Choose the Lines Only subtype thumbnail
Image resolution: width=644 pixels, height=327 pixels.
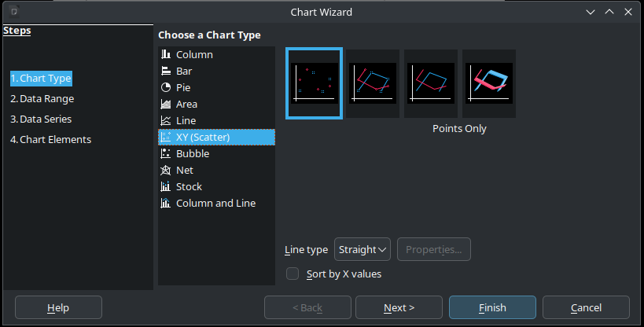click(431, 83)
